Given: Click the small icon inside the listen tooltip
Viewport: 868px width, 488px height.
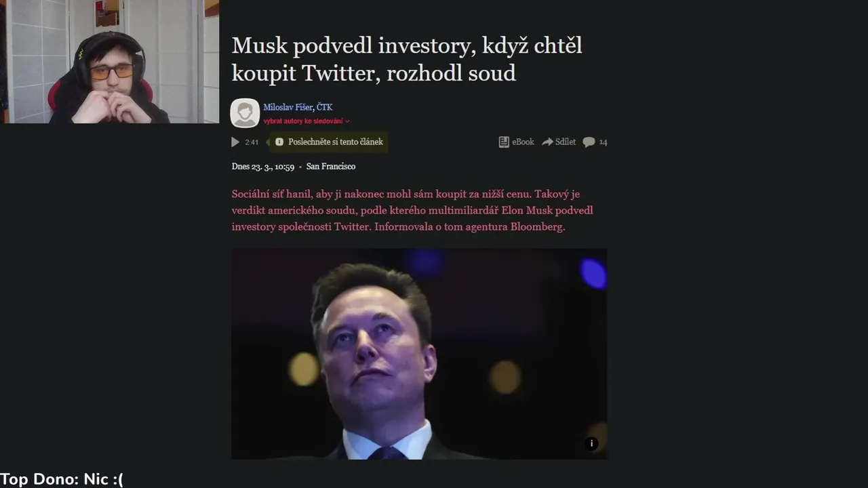Looking at the screenshot, I should pyautogui.click(x=279, y=142).
